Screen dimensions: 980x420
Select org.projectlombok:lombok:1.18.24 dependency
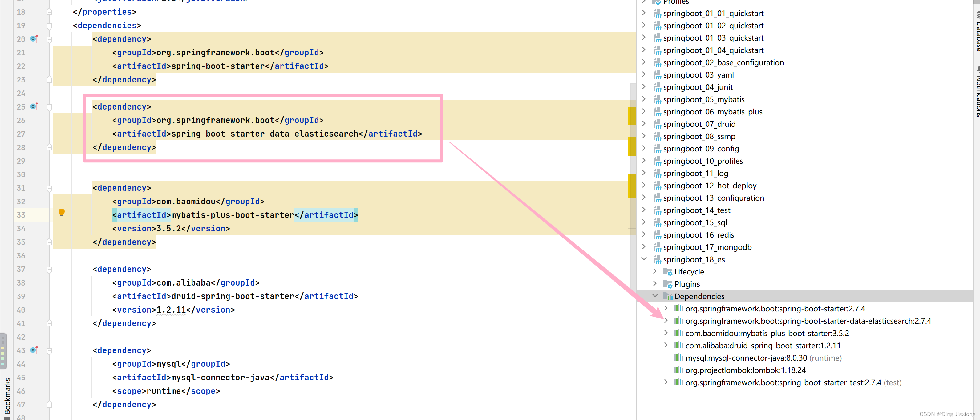[x=746, y=370]
